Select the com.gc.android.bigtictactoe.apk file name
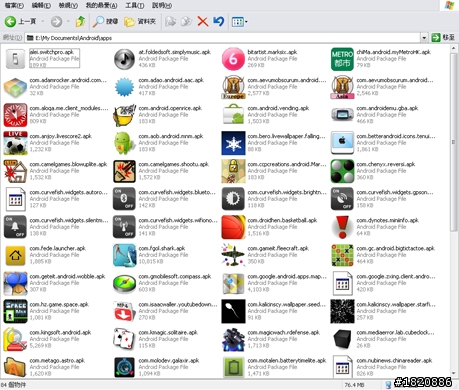Viewport: 459px width, 390px height. click(396, 248)
